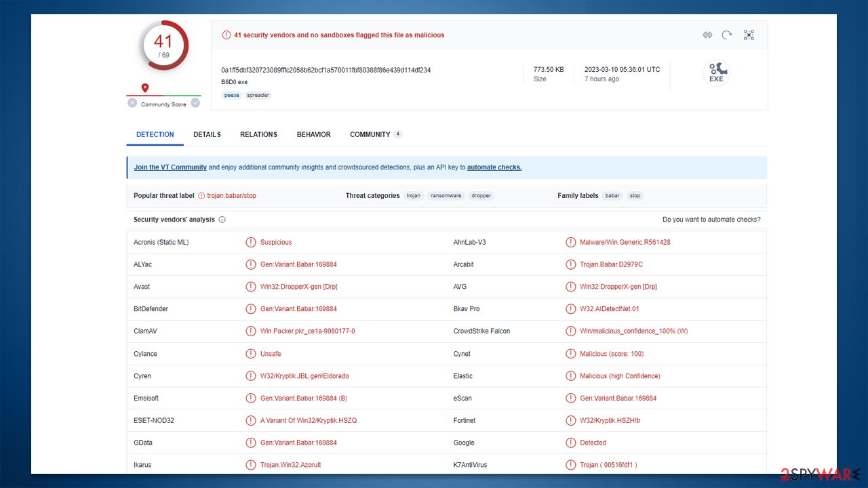The image size is (868, 488).
Task: Click the reanalyze file refresh icon
Action: click(727, 35)
